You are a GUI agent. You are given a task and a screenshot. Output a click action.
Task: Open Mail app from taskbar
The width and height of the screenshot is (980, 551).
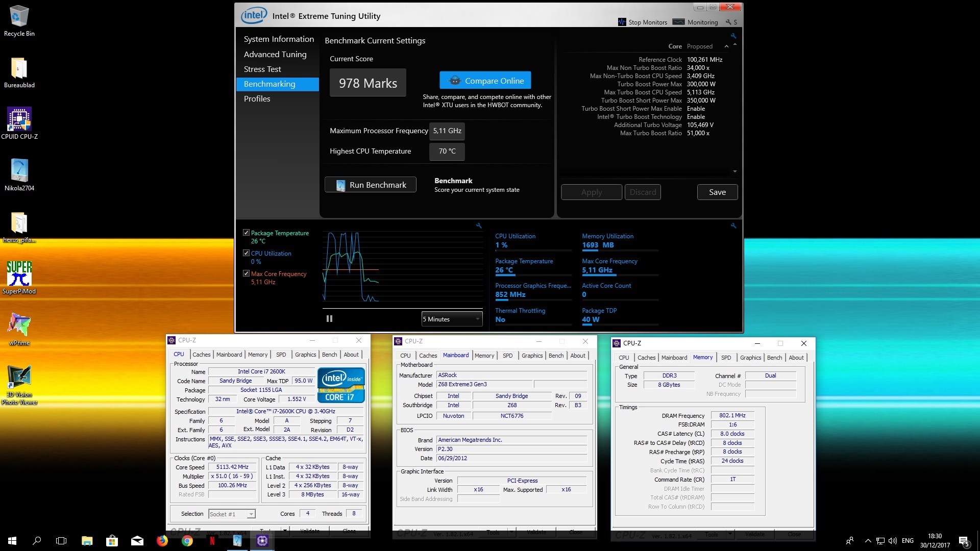coord(137,541)
